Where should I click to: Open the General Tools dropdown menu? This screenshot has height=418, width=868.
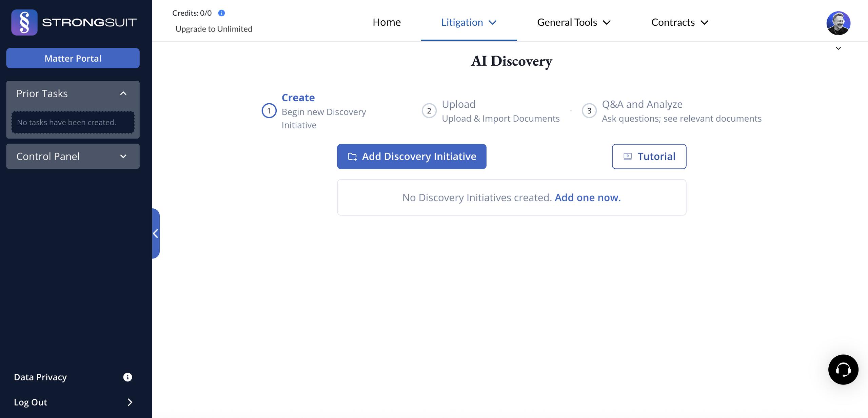click(574, 22)
